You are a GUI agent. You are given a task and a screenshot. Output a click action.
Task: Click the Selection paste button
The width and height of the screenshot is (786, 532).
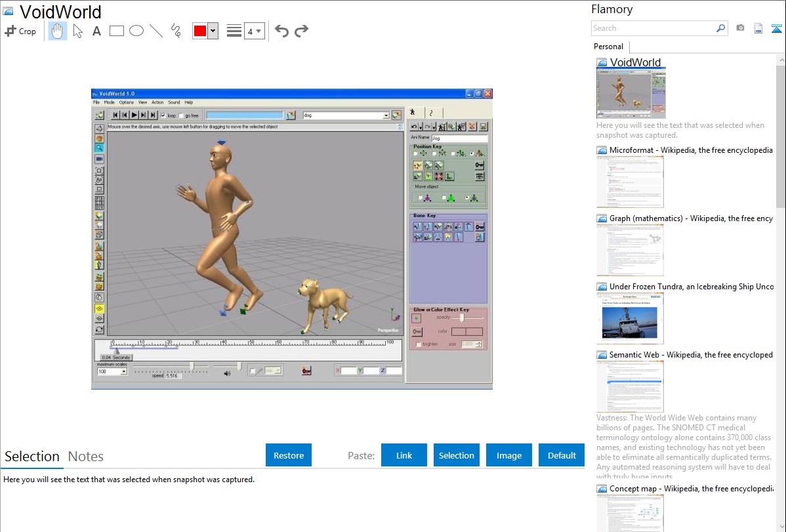point(457,455)
